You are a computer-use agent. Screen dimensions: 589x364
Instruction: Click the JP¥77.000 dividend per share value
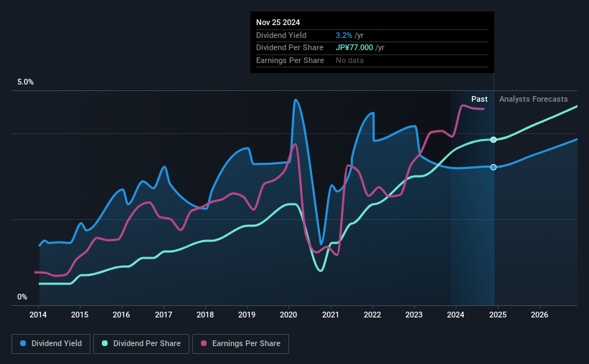(x=354, y=48)
